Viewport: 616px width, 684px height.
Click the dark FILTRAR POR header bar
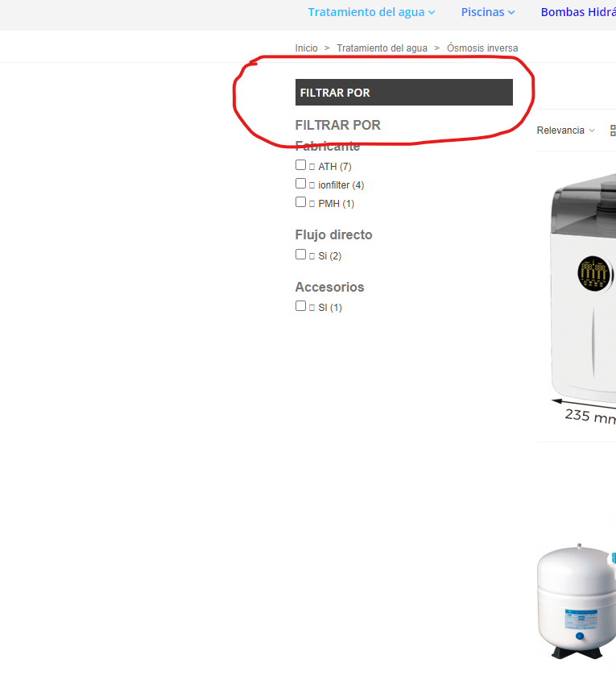(404, 93)
